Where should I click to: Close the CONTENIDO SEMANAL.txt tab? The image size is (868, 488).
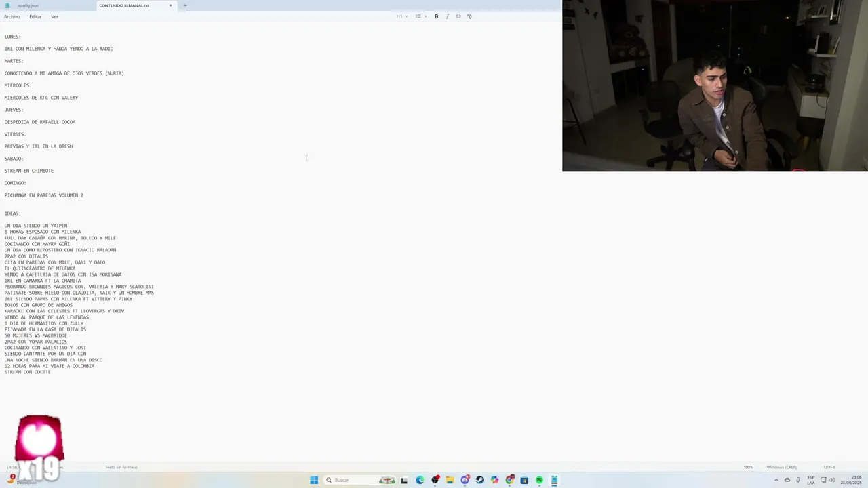click(170, 5)
